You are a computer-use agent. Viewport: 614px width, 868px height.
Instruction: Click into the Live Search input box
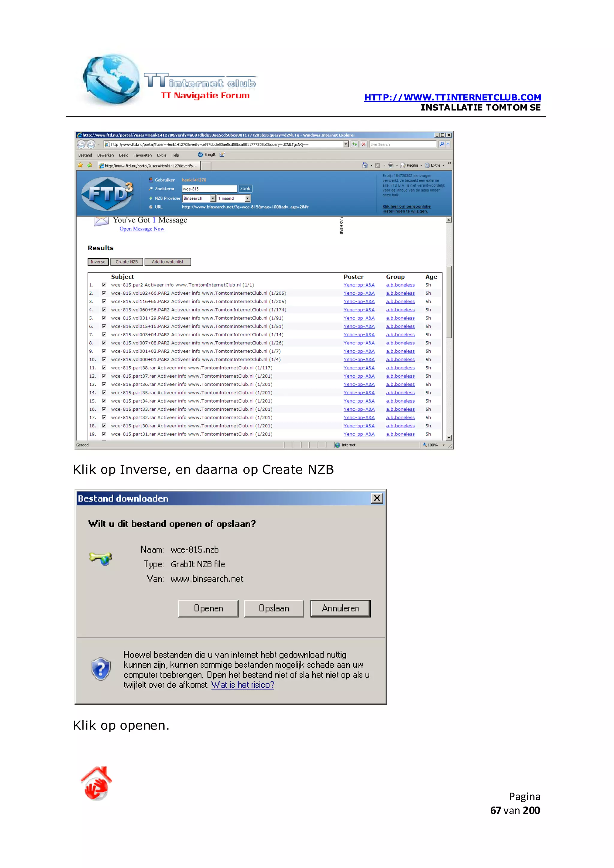tap(403, 144)
